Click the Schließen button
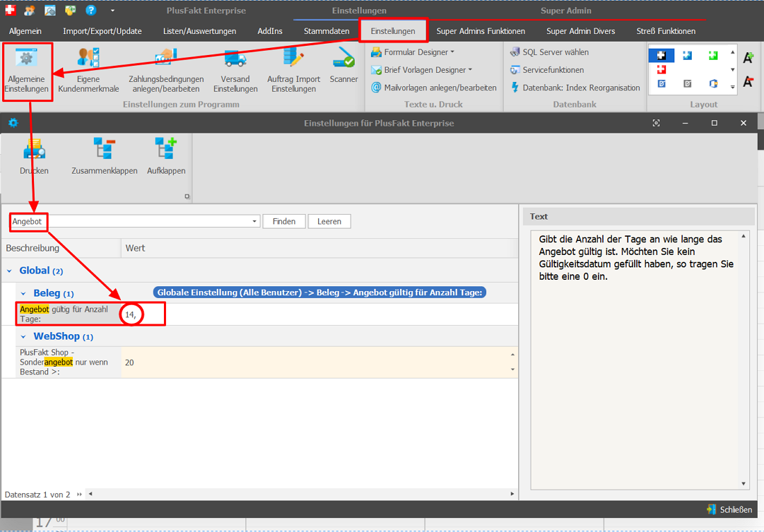The height and width of the screenshot is (532, 764). pos(729,510)
